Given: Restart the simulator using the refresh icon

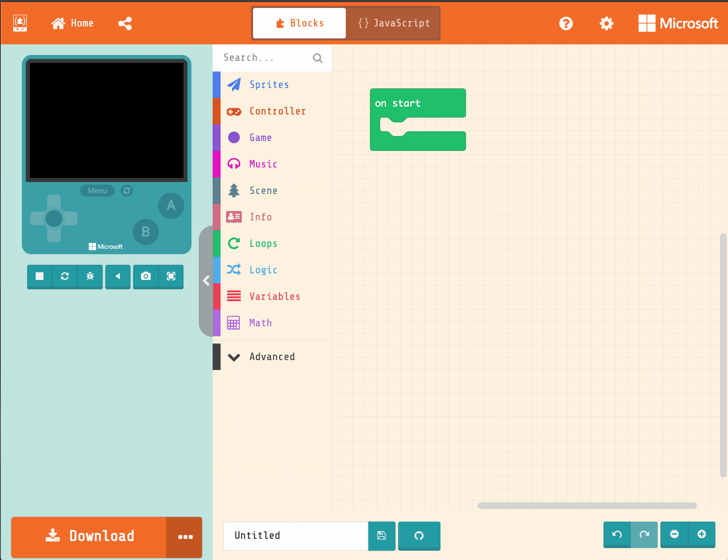Looking at the screenshot, I should [x=65, y=276].
